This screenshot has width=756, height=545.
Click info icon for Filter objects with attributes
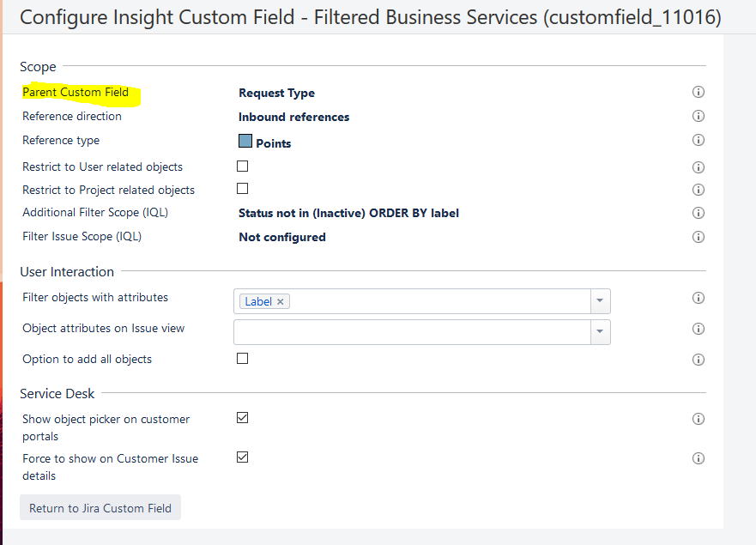(x=698, y=299)
